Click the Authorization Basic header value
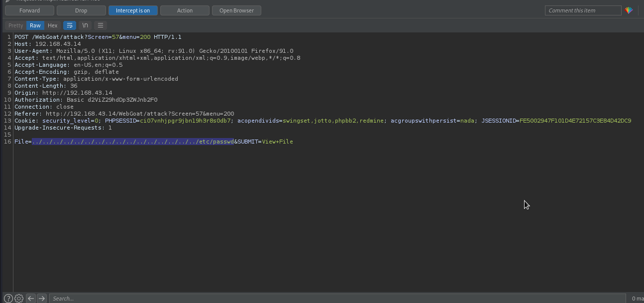 pos(112,100)
